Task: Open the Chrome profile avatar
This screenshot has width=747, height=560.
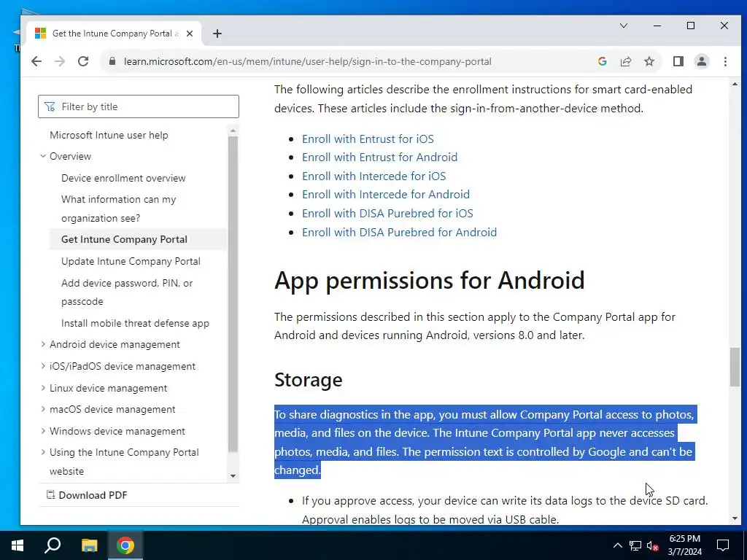Action: 701,61
